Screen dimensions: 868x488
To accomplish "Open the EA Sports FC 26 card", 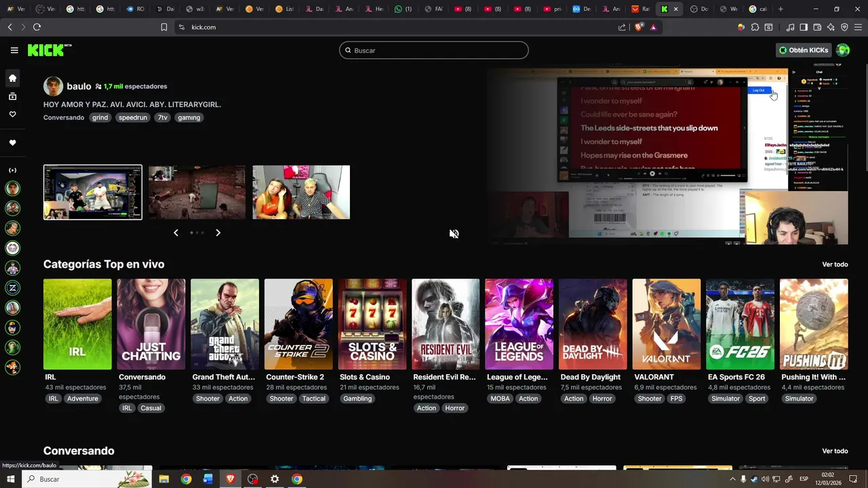I will (x=740, y=324).
